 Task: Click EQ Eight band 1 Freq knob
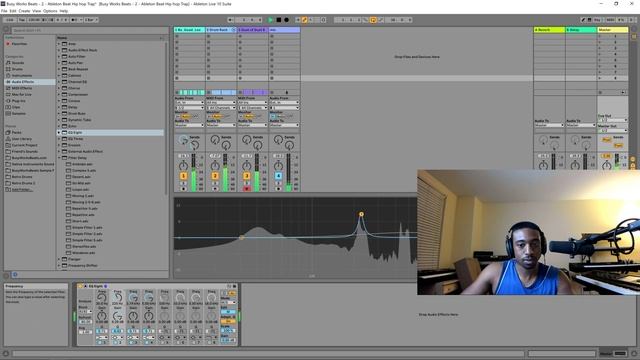(102, 298)
